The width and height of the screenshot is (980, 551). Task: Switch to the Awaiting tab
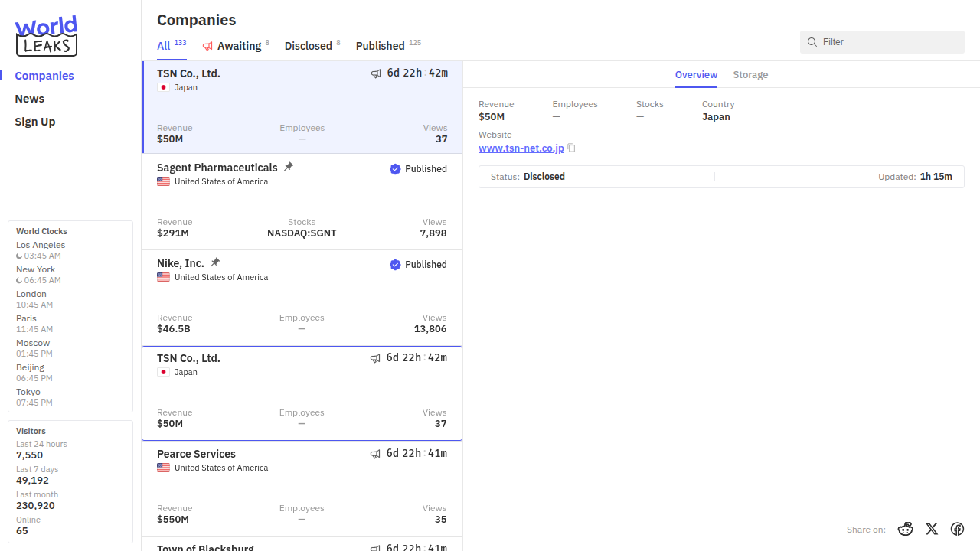click(x=238, y=46)
